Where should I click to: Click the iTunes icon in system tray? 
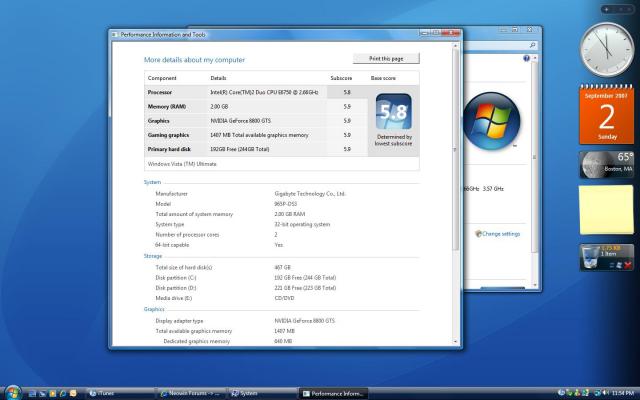pyautogui.click(x=561, y=393)
